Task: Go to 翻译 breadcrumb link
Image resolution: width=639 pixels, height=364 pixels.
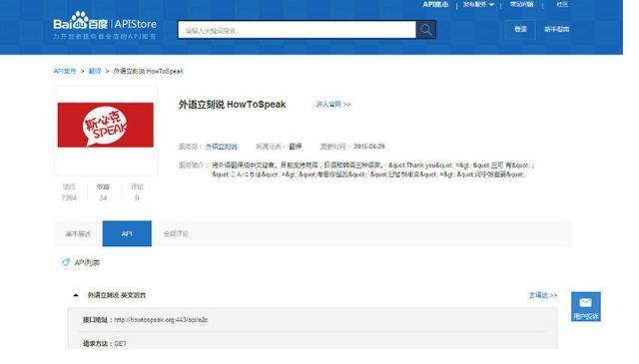Action: [x=95, y=71]
